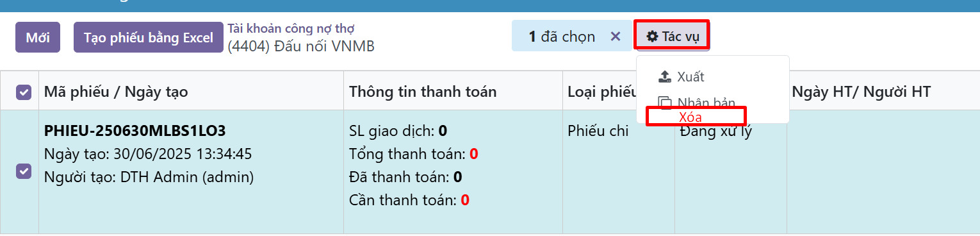Click the gear icon in Tác vụ

click(x=652, y=37)
